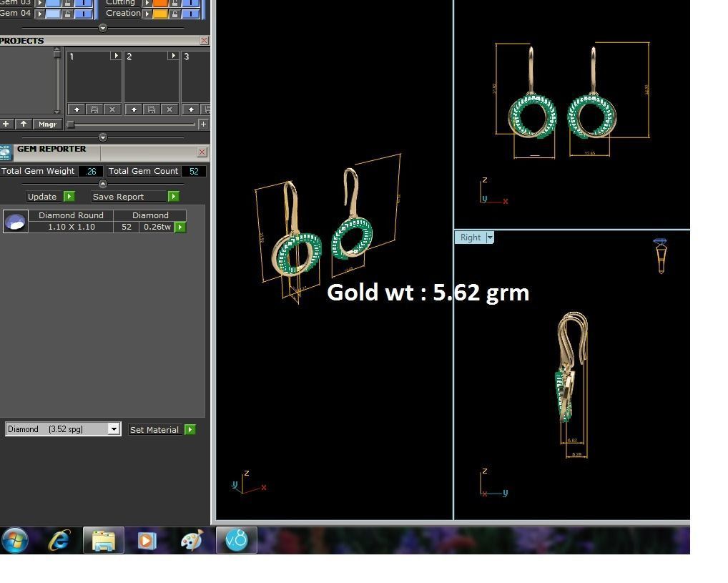This screenshot has width=728, height=583.
Task: Click the plus at the right end of the projects slider
Action: (x=203, y=124)
